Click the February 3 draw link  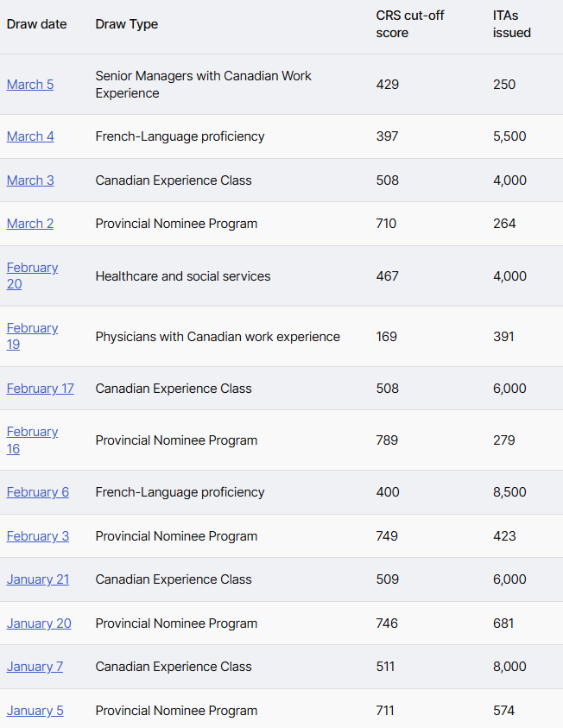[x=38, y=536]
